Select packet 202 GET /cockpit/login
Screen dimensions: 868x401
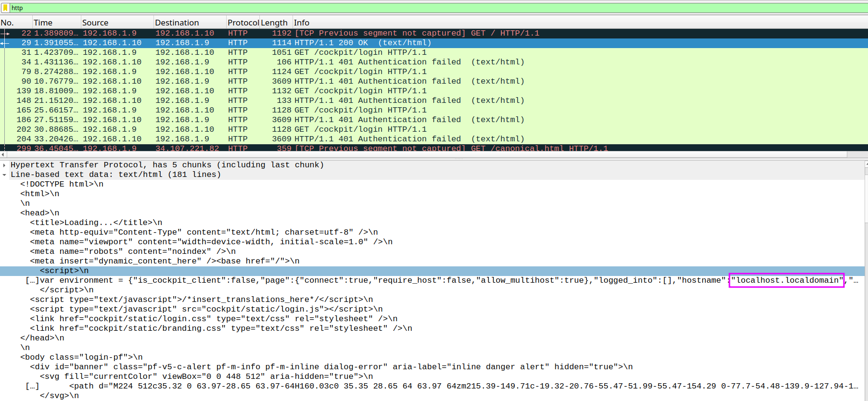coord(434,129)
